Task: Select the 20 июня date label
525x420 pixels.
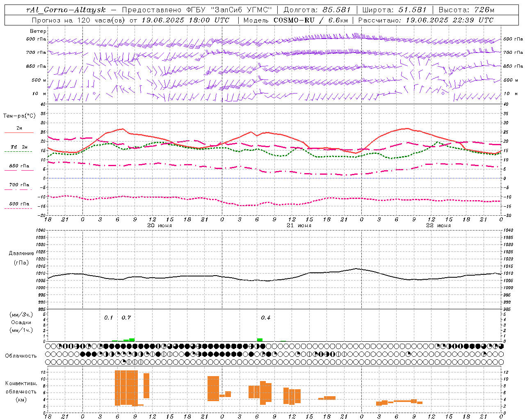Action: click(160, 226)
